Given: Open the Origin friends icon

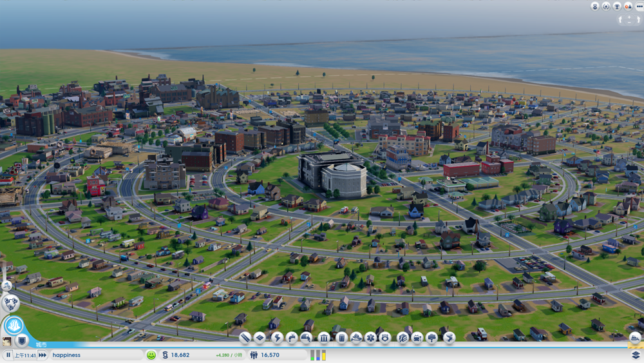Looking at the screenshot, I should [628, 6].
